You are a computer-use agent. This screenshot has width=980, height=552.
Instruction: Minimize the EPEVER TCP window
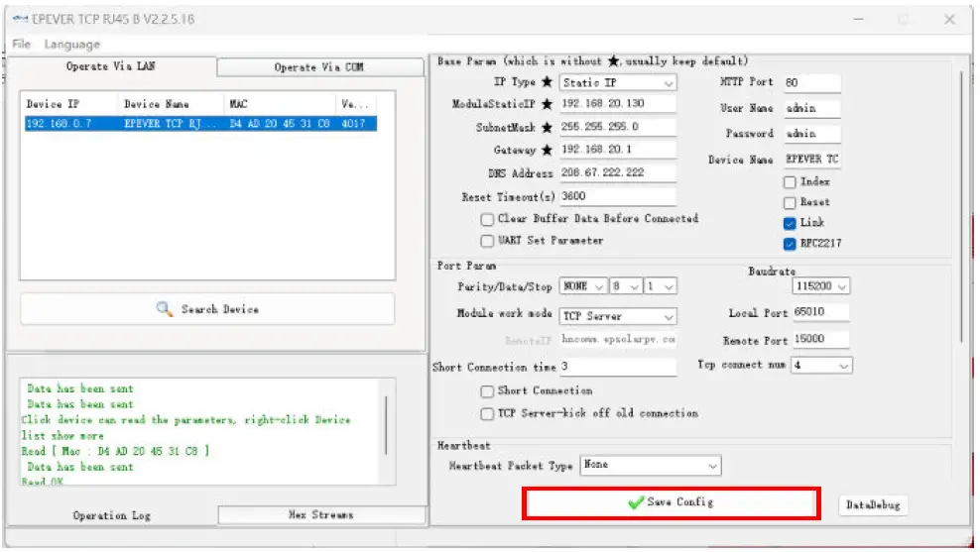click(x=859, y=20)
